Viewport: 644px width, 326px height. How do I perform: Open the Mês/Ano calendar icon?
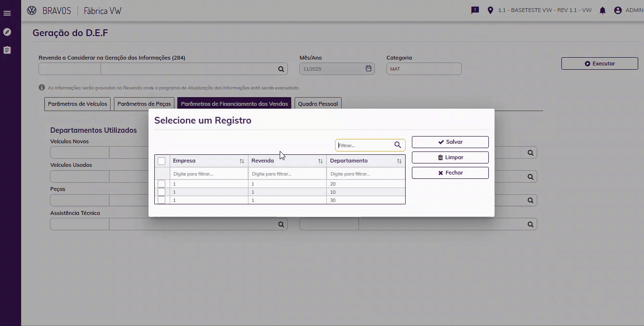(369, 69)
